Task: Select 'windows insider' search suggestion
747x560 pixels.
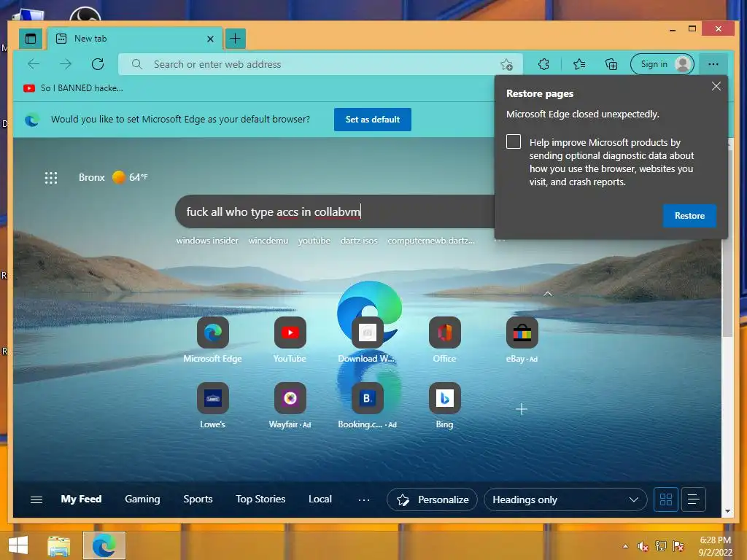Action: tap(207, 241)
